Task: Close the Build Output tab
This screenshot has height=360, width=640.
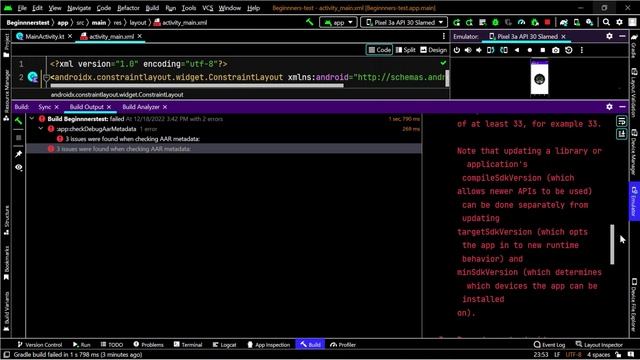Action: pos(109,107)
